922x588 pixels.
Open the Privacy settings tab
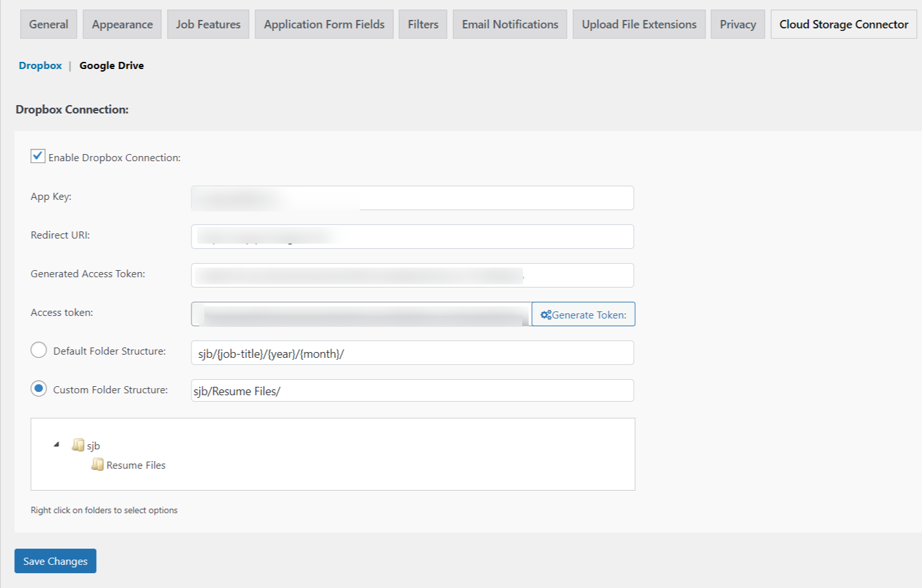[x=738, y=24]
